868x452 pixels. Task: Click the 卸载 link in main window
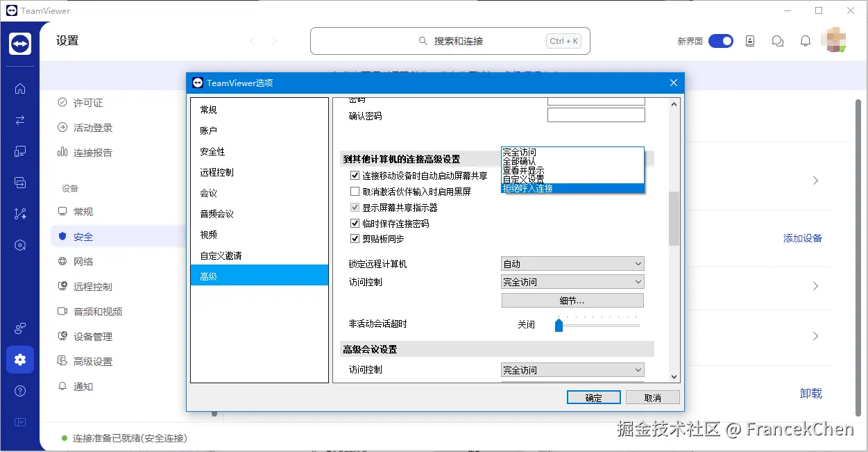811,394
